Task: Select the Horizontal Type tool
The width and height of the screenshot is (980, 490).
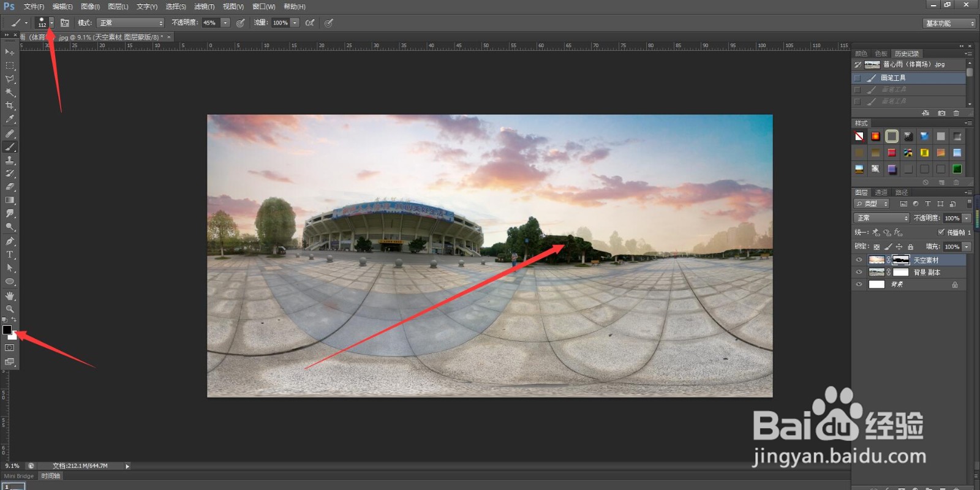Action: [x=9, y=255]
